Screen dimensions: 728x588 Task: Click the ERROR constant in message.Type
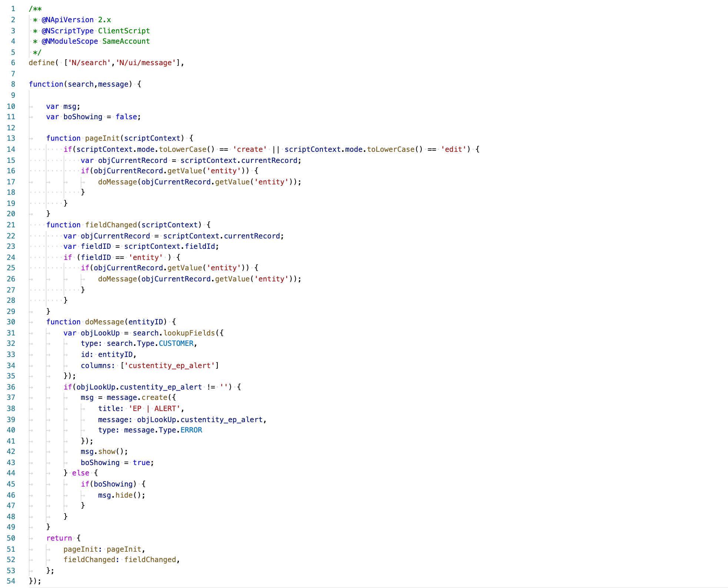(191, 430)
